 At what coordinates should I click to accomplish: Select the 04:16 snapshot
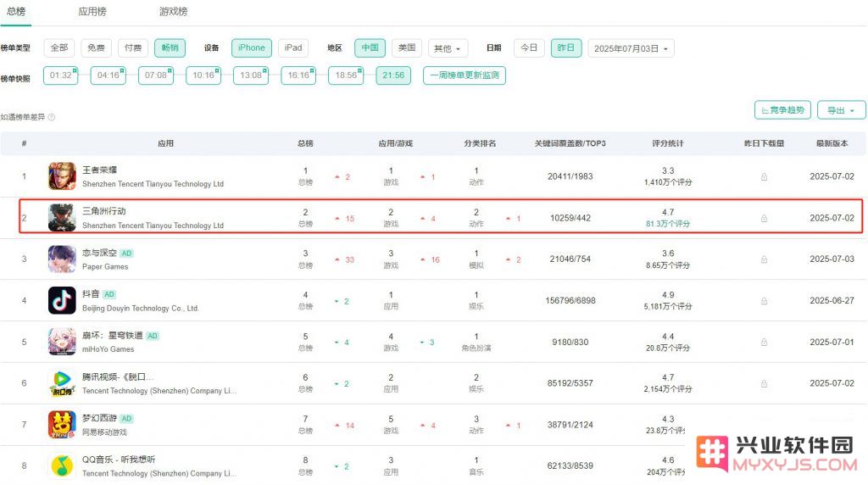108,75
